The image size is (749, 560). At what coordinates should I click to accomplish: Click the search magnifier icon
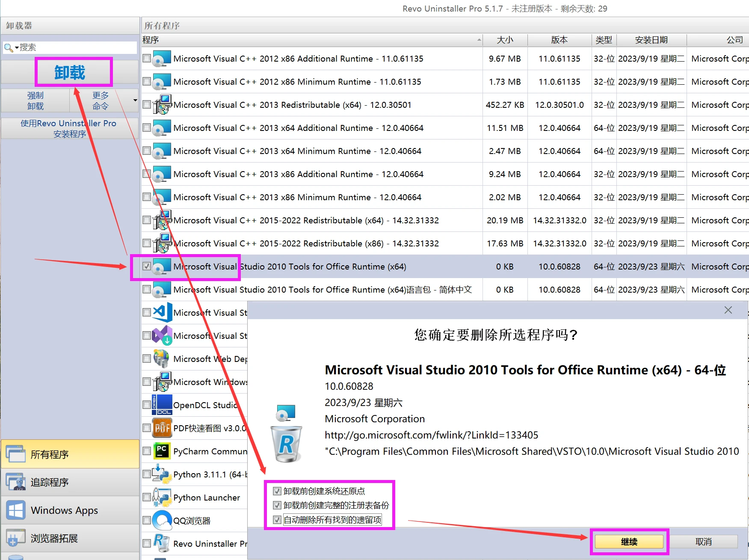(x=8, y=47)
